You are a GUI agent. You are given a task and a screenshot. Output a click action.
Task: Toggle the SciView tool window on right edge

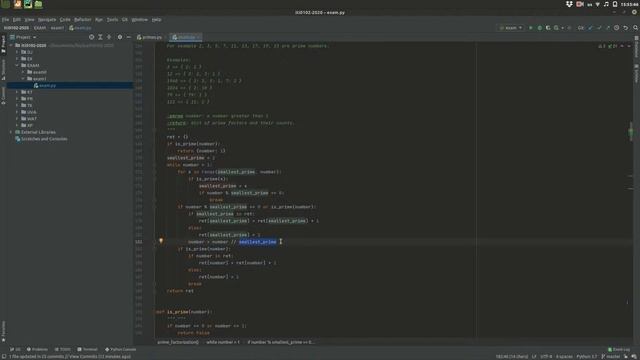pyautogui.click(x=636, y=73)
